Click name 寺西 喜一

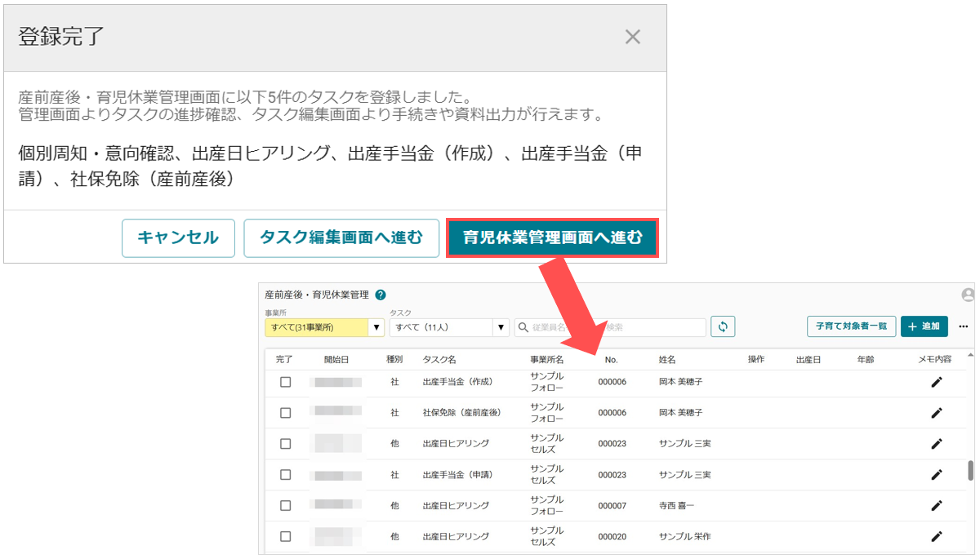(x=676, y=506)
